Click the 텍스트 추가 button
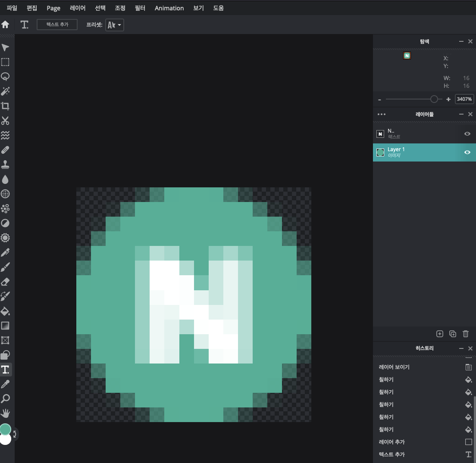 point(57,25)
